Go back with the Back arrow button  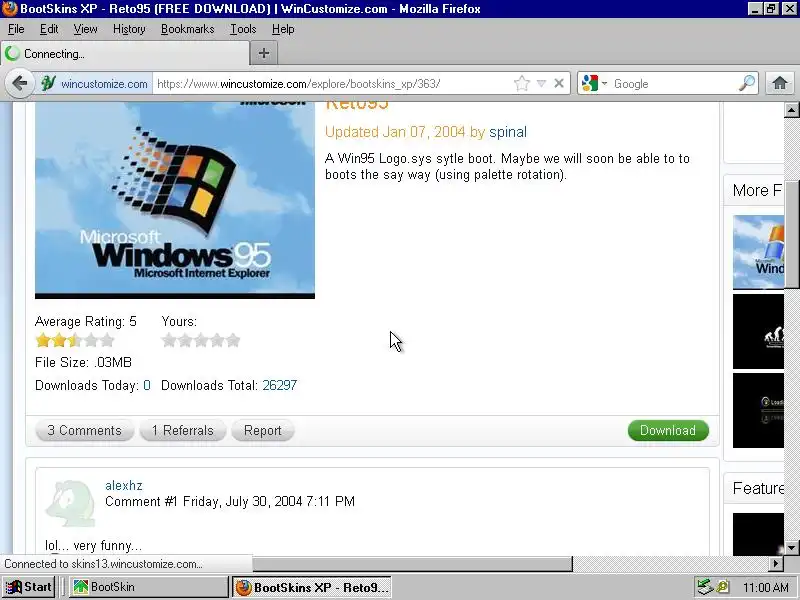[19, 83]
